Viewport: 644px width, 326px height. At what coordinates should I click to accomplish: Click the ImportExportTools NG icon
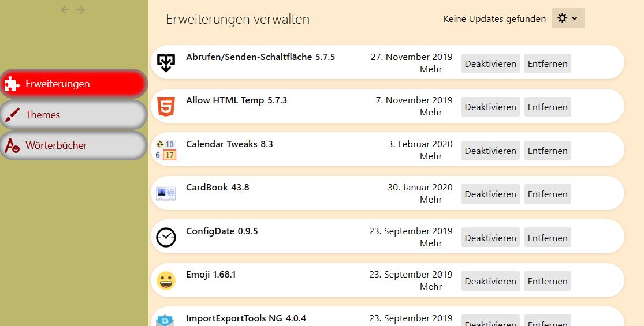tap(166, 320)
